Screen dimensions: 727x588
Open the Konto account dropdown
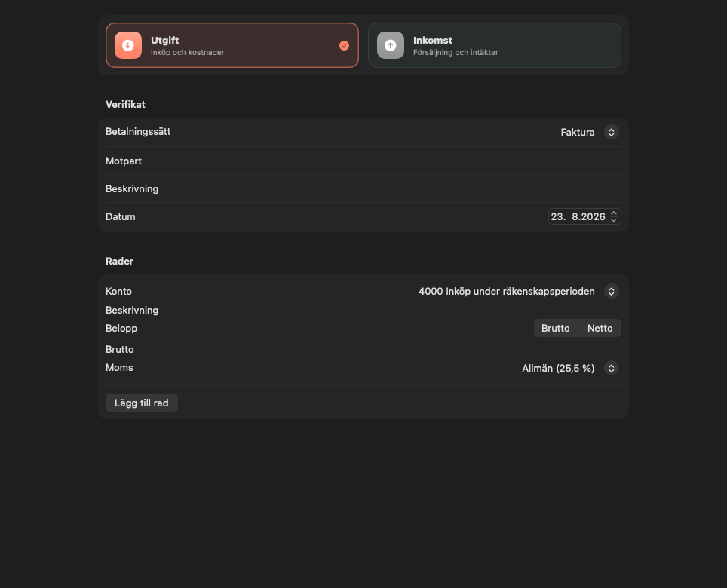tap(518, 292)
